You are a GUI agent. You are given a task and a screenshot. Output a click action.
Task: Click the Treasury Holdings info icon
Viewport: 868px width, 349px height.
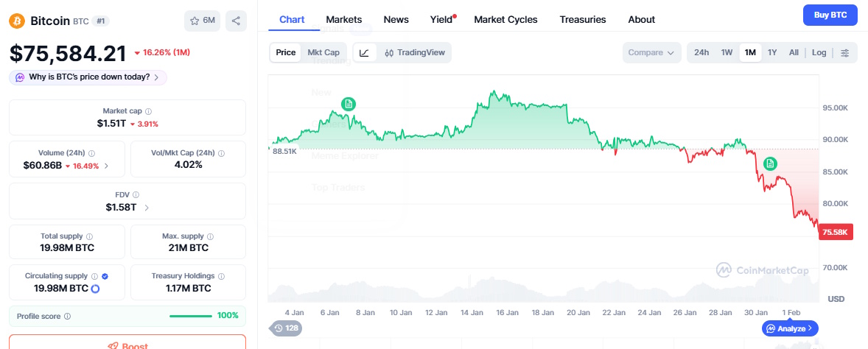point(220,276)
